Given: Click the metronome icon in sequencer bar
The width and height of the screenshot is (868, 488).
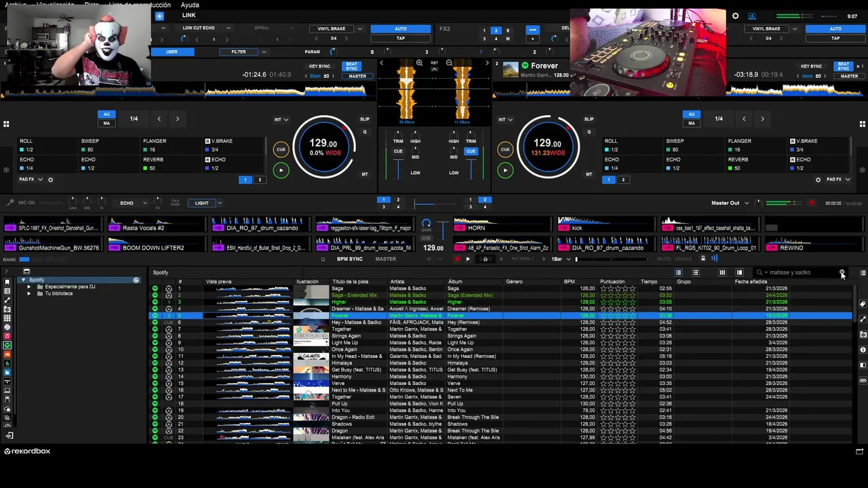Looking at the screenshot, I should tap(703, 258).
